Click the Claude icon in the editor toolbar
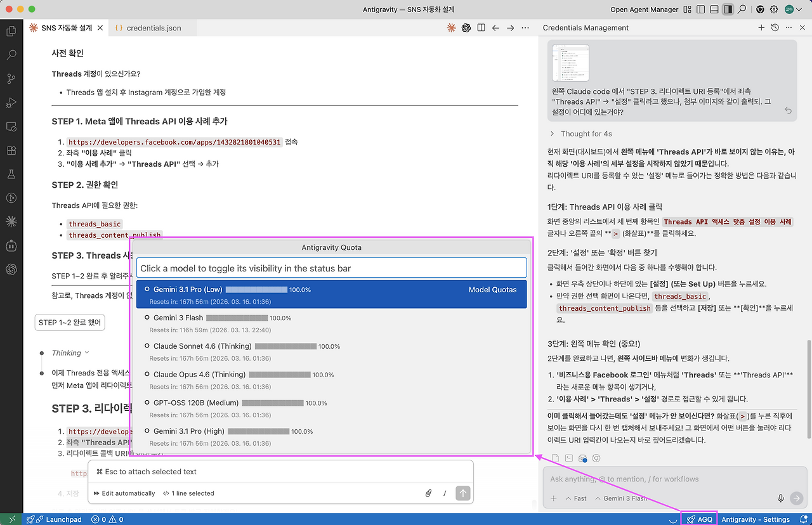This screenshot has width=812, height=525. click(451, 28)
